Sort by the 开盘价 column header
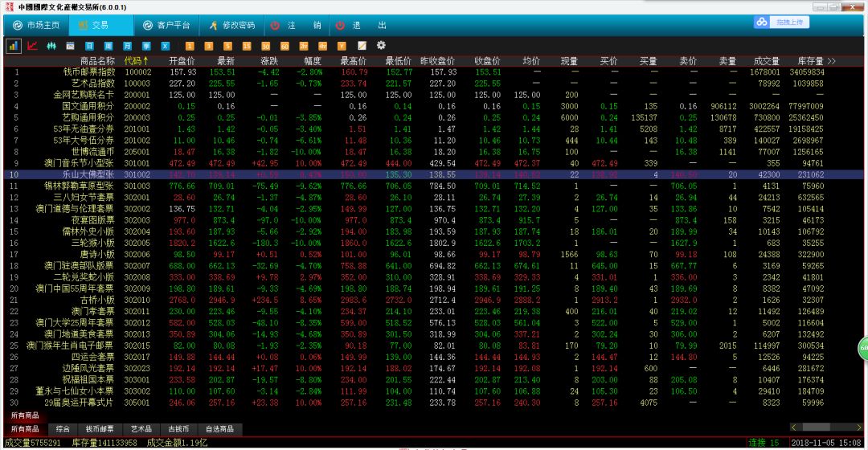 [182, 61]
